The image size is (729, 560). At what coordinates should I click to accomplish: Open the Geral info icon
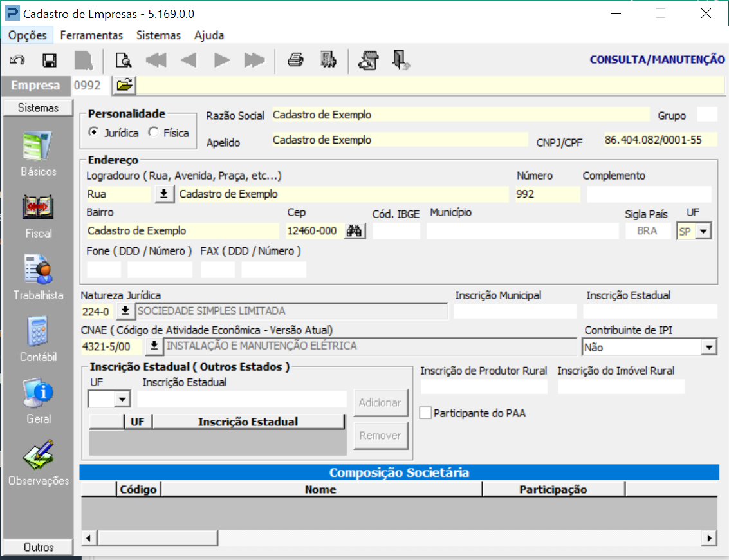click(x=38, y=393)
